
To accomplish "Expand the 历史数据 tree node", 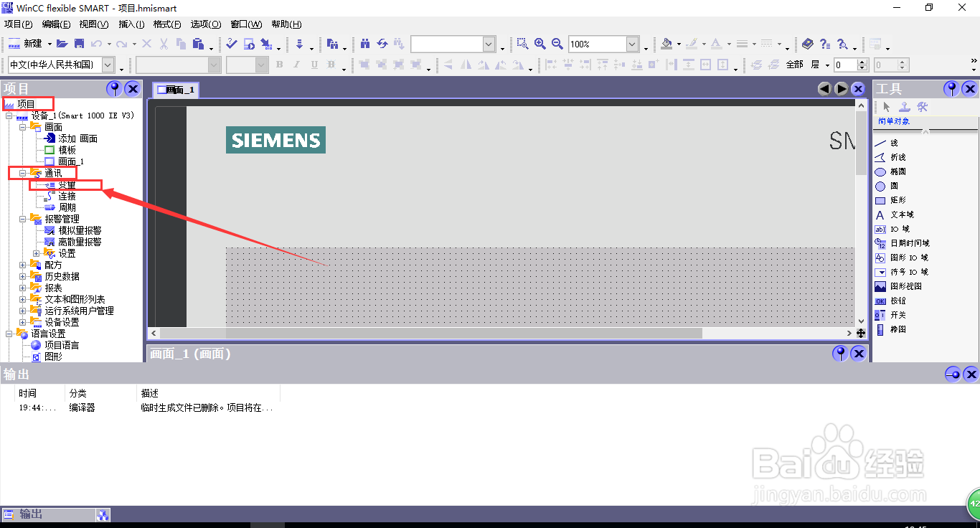I will coord(23,276).
